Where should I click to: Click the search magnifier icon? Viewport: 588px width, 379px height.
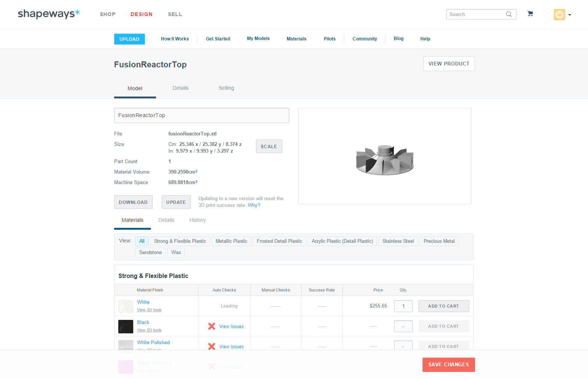tap(509, 14)
